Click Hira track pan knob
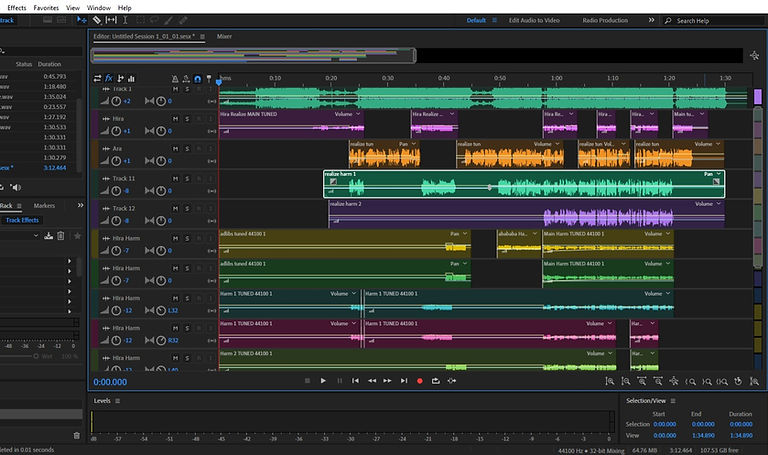This screenshot has width=768, height=455. (x=161, y=131)
